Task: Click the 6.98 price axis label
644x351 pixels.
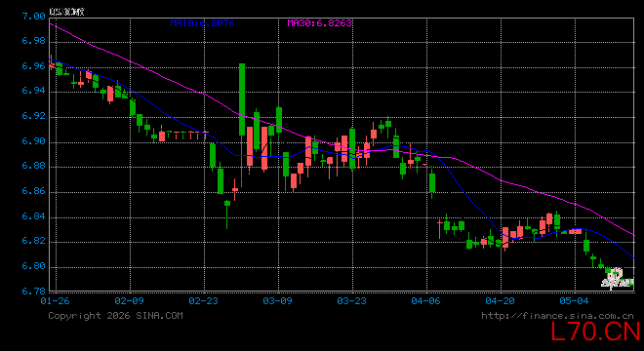Action: pyautogui.click(x=34, y=41)
